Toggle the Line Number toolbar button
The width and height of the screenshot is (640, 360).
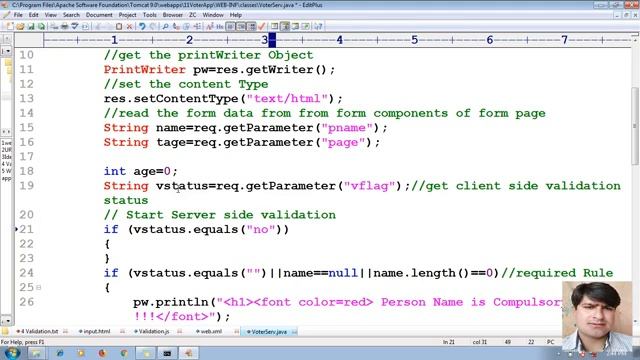coord(241,27)
